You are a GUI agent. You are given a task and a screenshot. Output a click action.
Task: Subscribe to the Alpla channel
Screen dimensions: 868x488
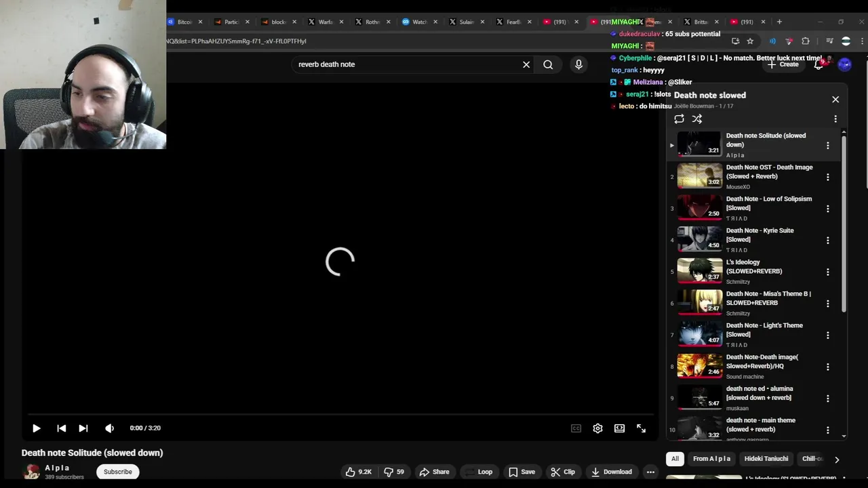[118, 472]
